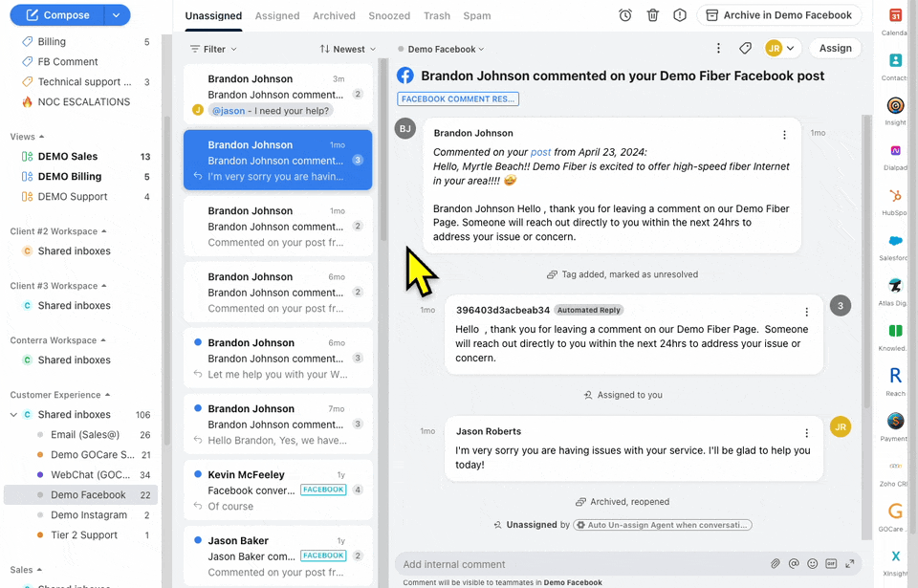Screen dimensions: 918x588
Task: Click the tag icon in conversation header
Action: [745, 48]
